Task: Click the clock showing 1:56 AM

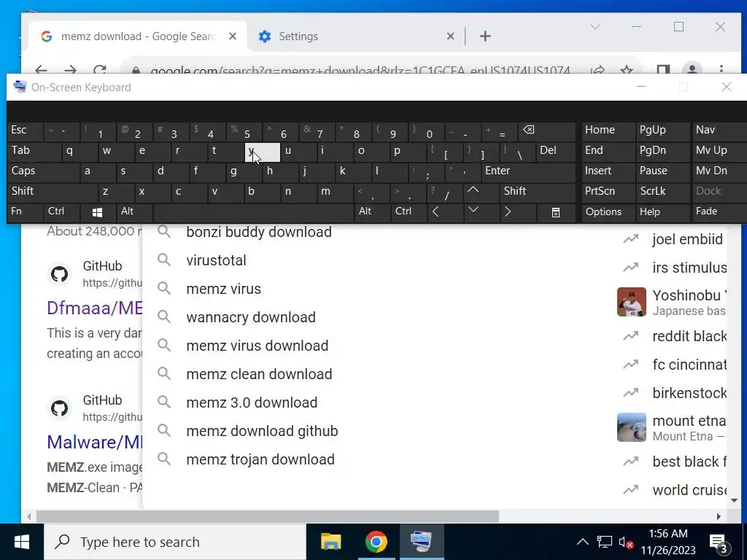Action: click(668, 533)
